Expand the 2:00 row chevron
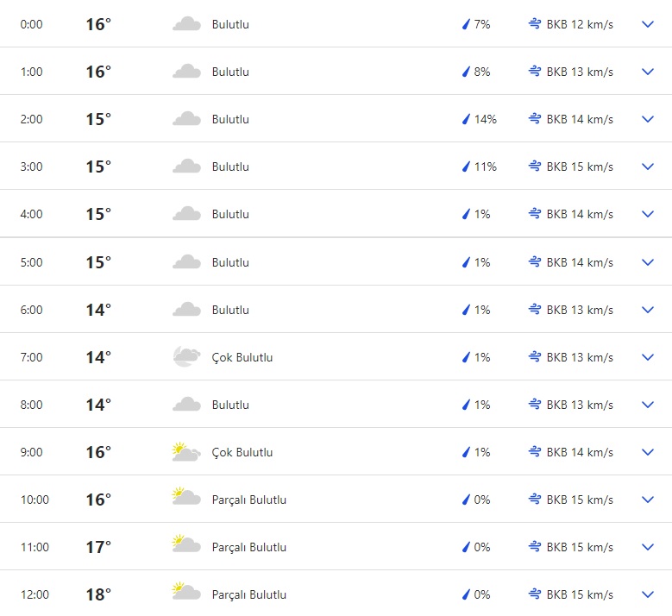The height and width of the screenshot is (616, 672). pos(649,119)
